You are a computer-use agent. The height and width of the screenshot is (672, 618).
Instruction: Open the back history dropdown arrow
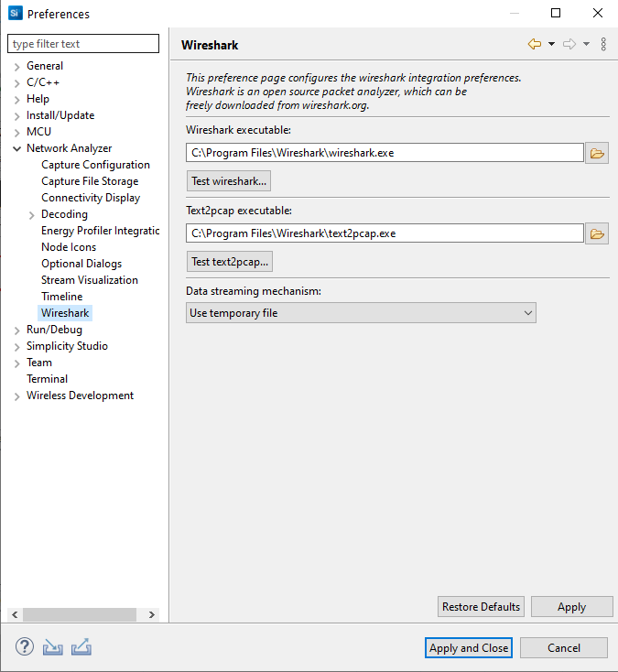tap(551, 44)
